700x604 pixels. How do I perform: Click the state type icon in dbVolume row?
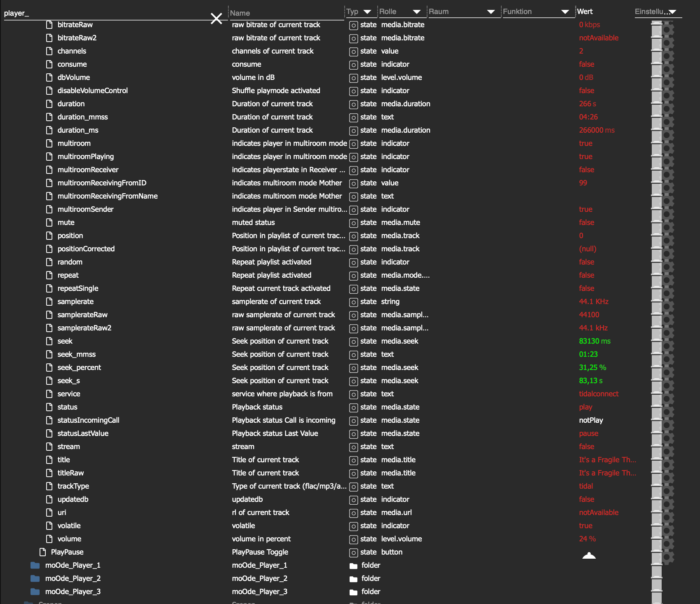[x=353, y=78]
